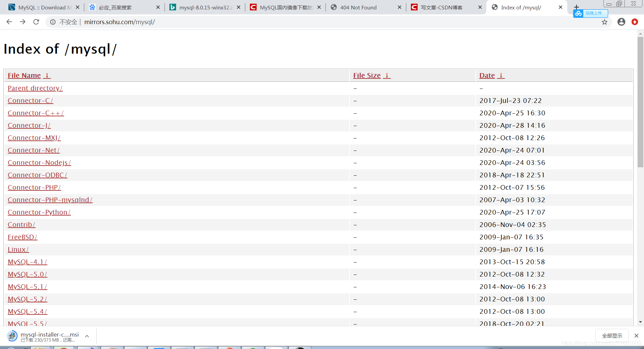Click the date 2020-Apr-28 14:16
Image resolution: width=644 pixels, height=349 pixels.
pos(512,125)
